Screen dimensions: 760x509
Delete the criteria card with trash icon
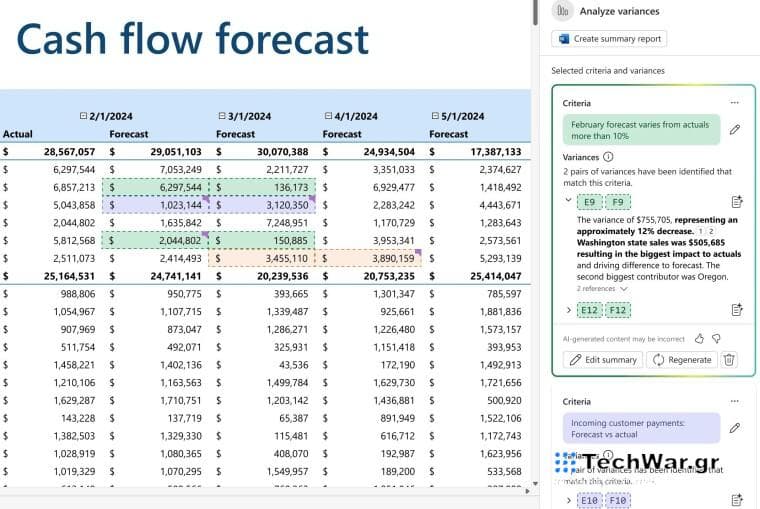point(730,360)
